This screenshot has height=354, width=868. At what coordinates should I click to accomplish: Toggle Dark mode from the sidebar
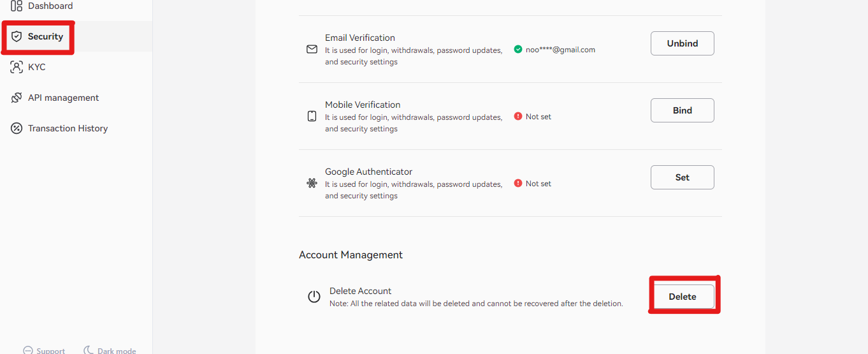[x=110, y=351]
